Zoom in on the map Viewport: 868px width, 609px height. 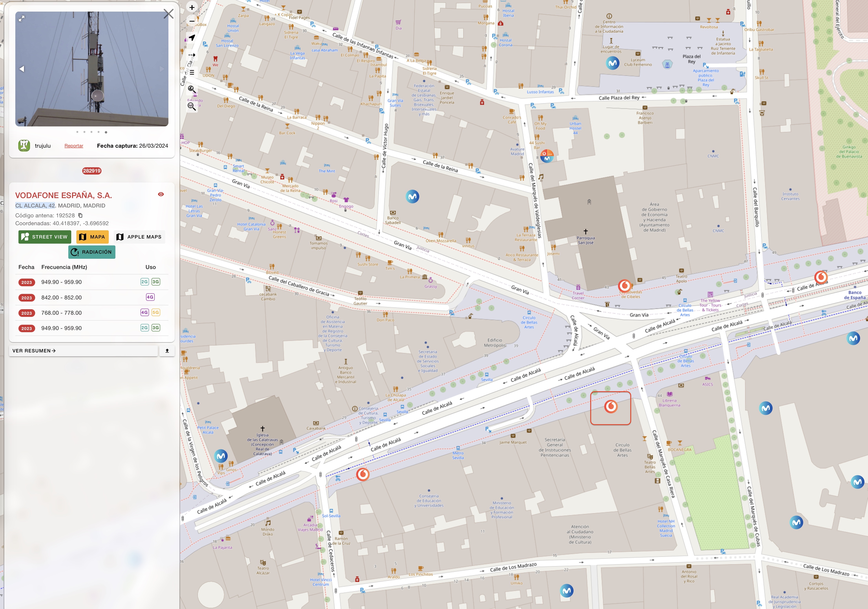click(192, 8)
